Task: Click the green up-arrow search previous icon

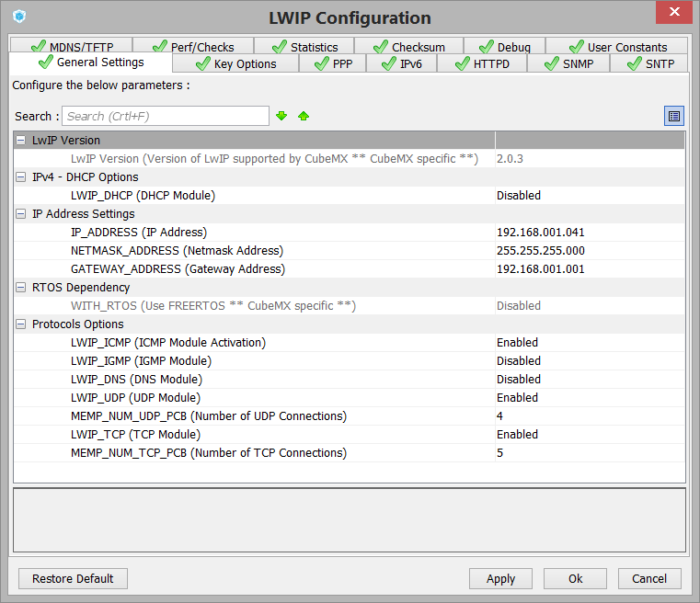Action: [x=304, y=116]
